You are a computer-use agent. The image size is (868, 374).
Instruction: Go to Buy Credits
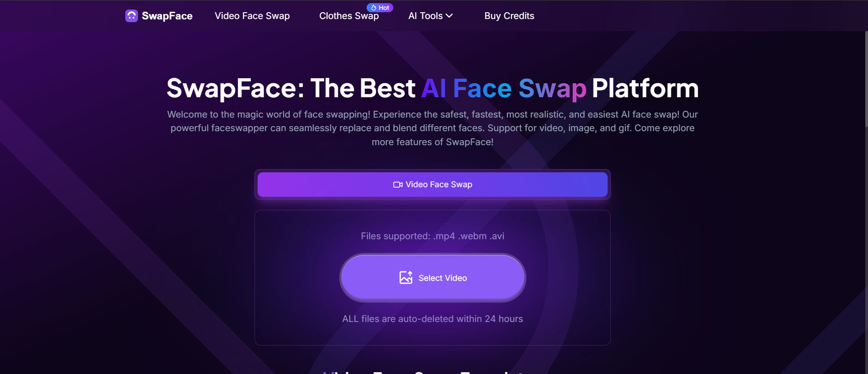point(509,16)
